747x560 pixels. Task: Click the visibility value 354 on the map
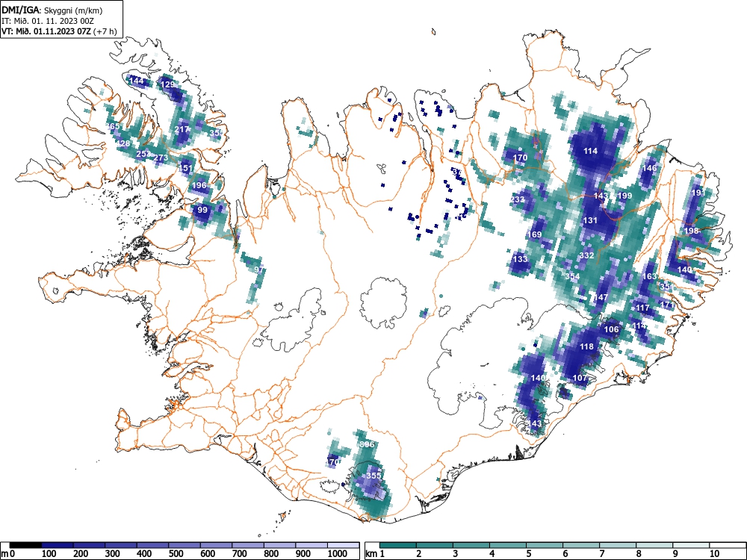click(x=573, y=276)
